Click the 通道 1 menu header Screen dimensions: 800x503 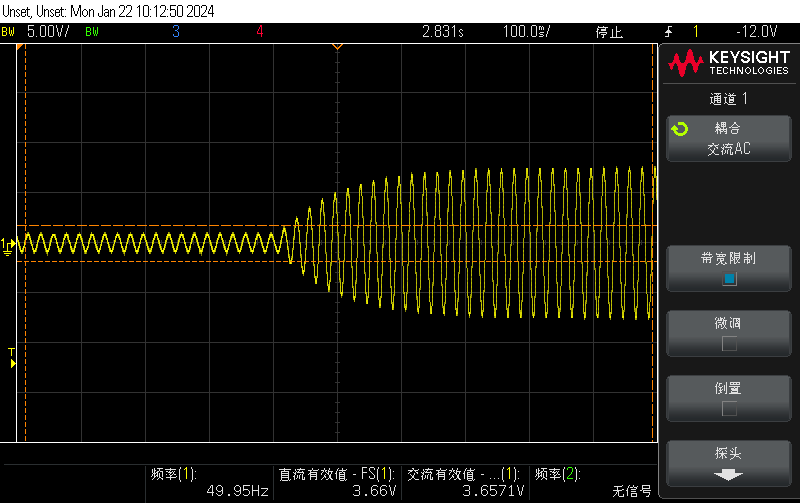point(729,98)
